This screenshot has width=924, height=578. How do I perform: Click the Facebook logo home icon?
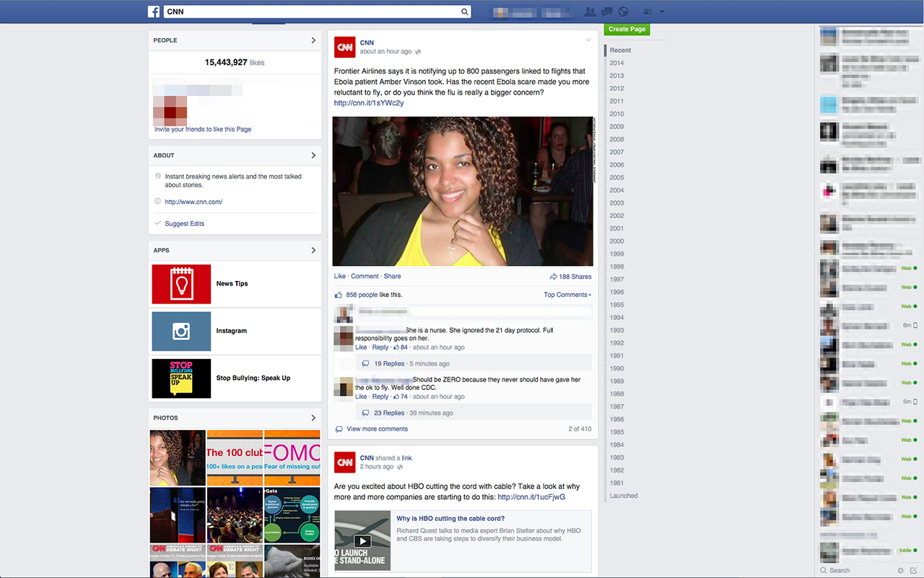[154, 12]
